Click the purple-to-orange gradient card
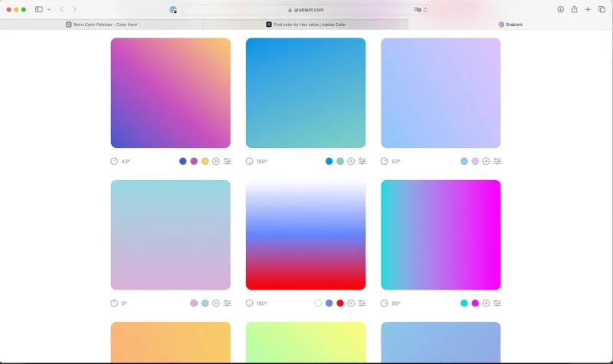The width and height of the screenshot is (613, 364). [170, 93]
